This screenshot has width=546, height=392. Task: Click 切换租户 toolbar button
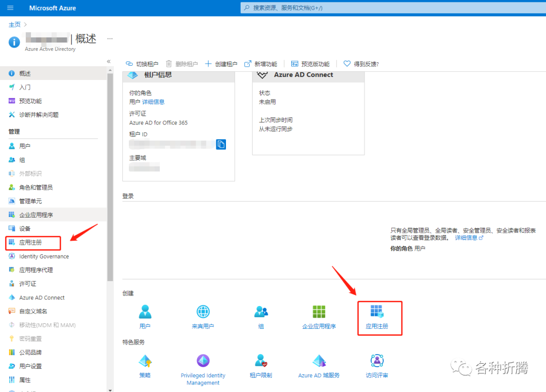click(x=142, y=64)
